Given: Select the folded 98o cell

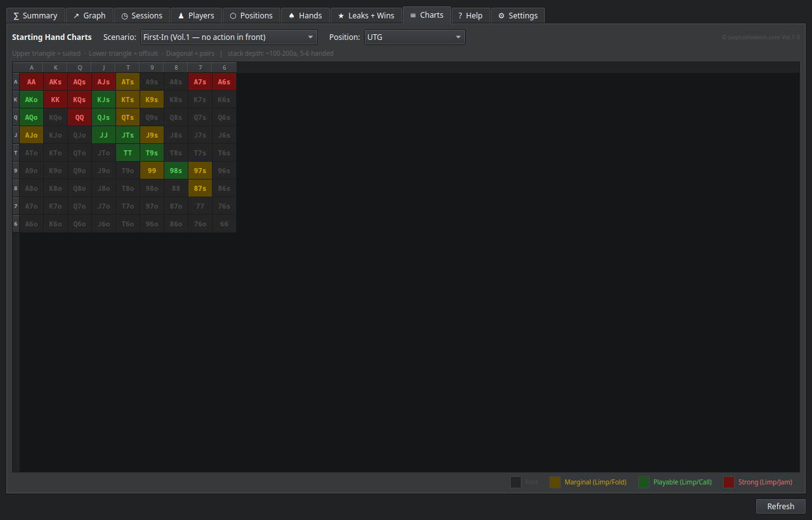Looking at the screenshot, I should coord(152,188).
